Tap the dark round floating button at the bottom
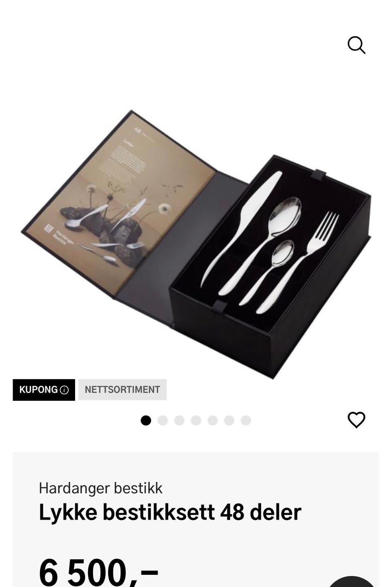The height and width of the screenshot is (587, 392). (351, 582)
